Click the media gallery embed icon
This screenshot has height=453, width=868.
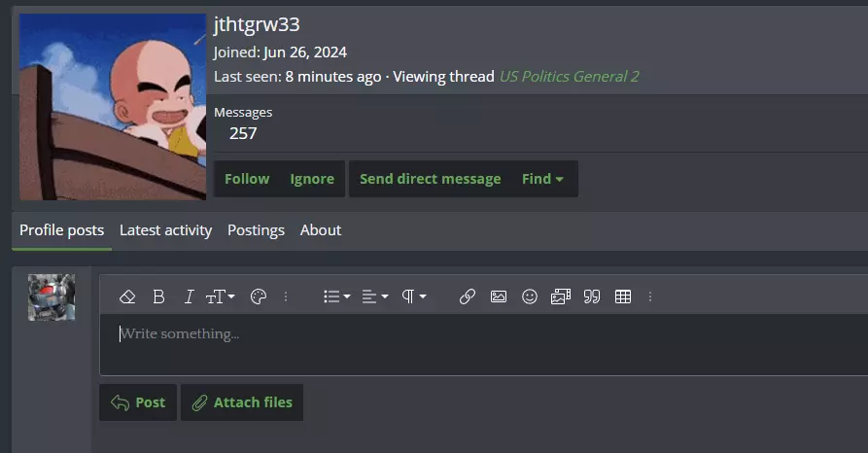point(561,296)
